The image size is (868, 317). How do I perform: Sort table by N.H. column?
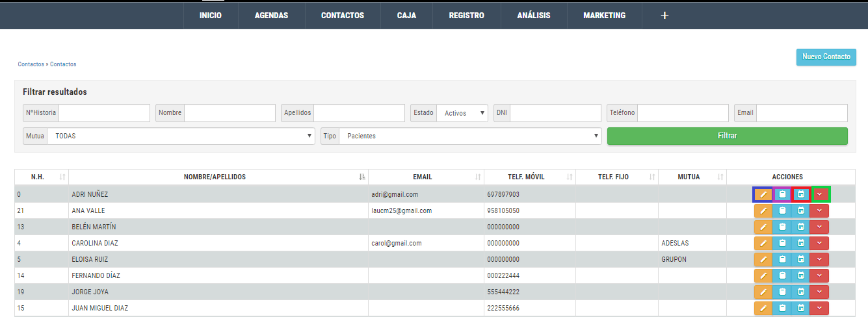42,177
